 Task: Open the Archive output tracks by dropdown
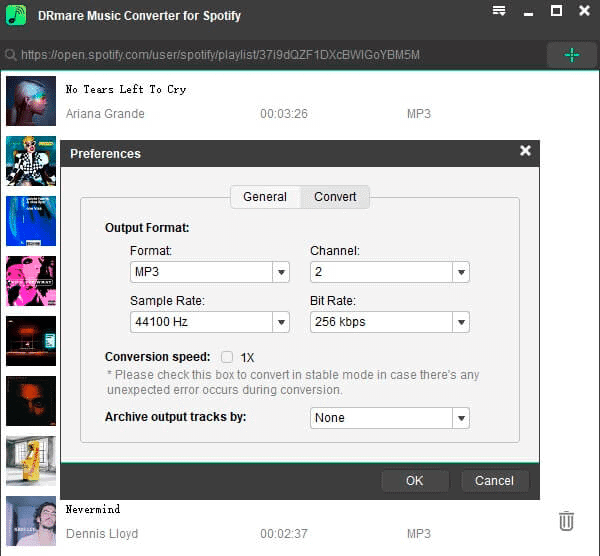click(390, 418)
